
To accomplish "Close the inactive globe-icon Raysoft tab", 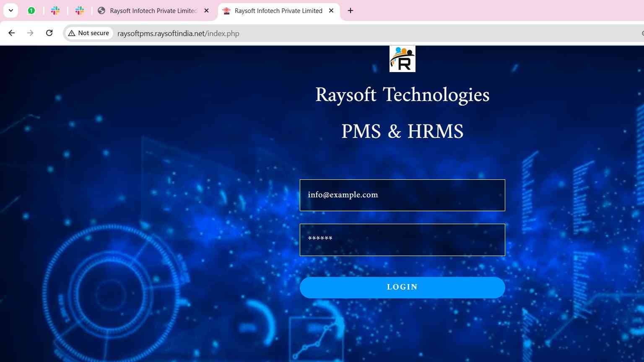I will 206,10.
